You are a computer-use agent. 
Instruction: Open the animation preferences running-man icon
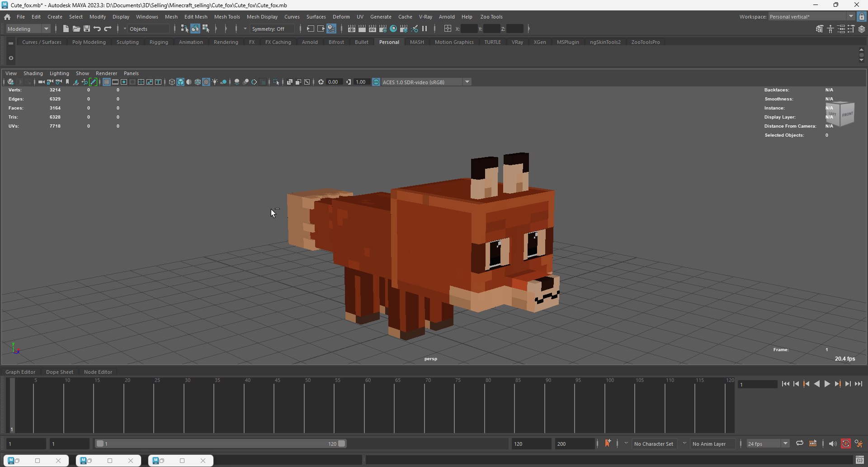pyautogui.click(x=859, y=443)
